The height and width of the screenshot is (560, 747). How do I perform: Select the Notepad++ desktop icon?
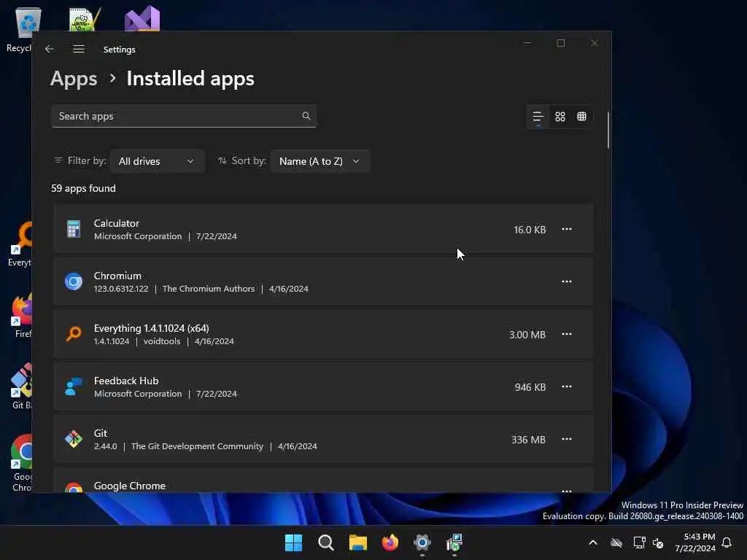[85, 19]
